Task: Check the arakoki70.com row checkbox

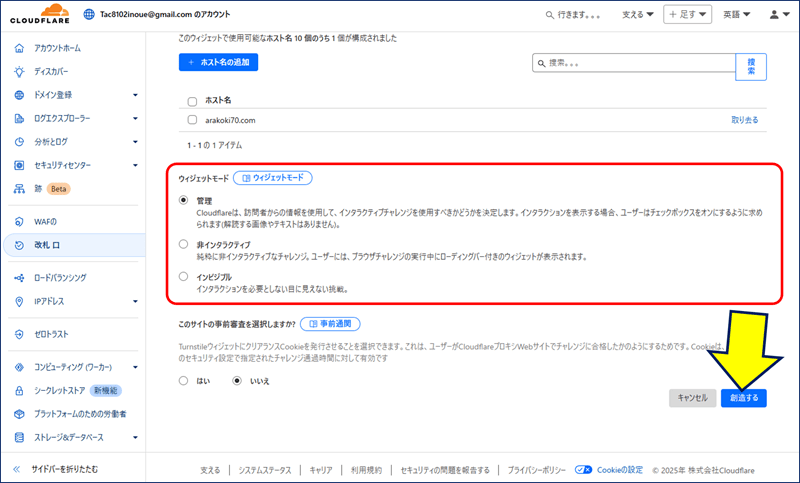Action: pos(192,120)
